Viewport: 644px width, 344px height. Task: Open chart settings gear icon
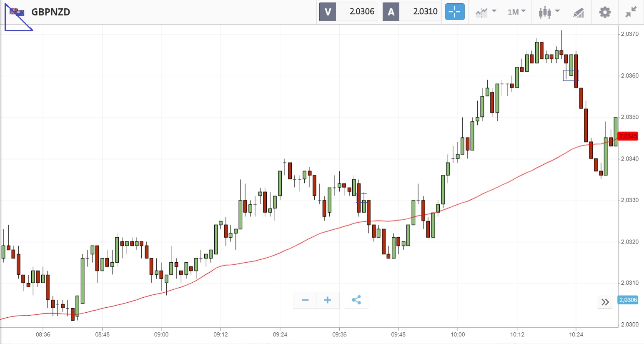click(x=605, y=12)
